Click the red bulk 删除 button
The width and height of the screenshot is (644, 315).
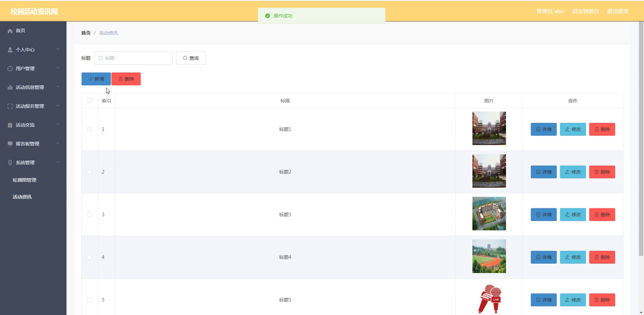pos(126,79)
